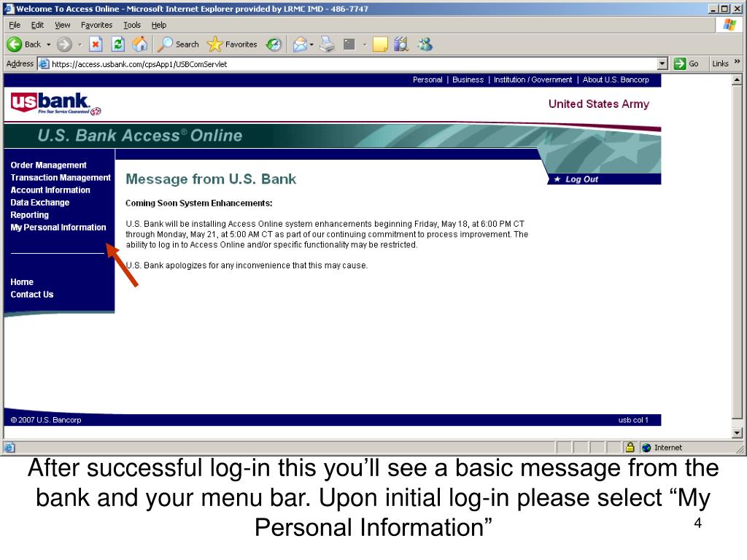747x560 pixels.
Task: Click Institution / Government navigation link
Action: point(533,79)
